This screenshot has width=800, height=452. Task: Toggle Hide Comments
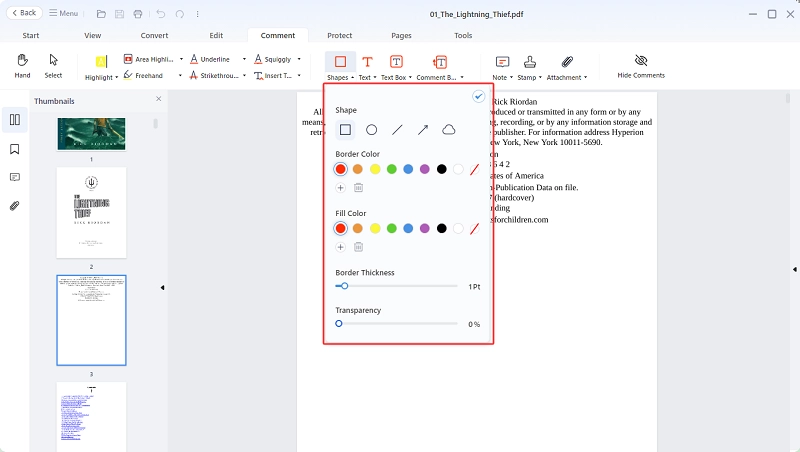pos(641,66)
